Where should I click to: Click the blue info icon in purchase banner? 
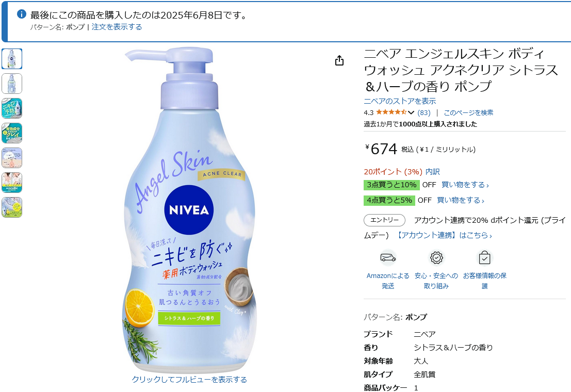[22, 14]
